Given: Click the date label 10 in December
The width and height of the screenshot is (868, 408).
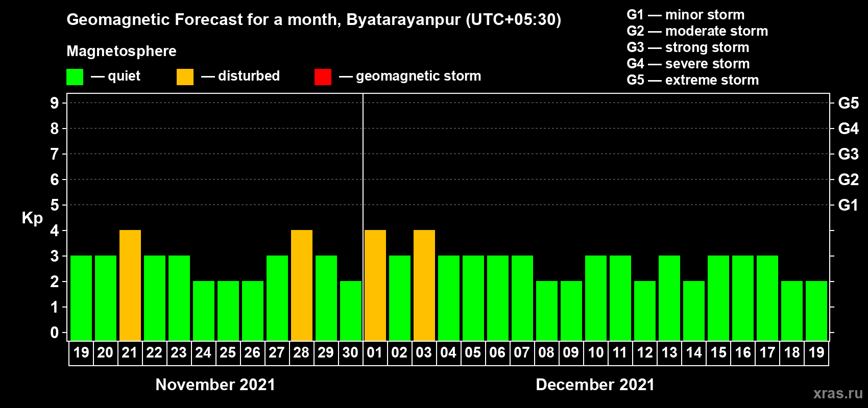Looking at the screenshot, I should click(596, 353).
